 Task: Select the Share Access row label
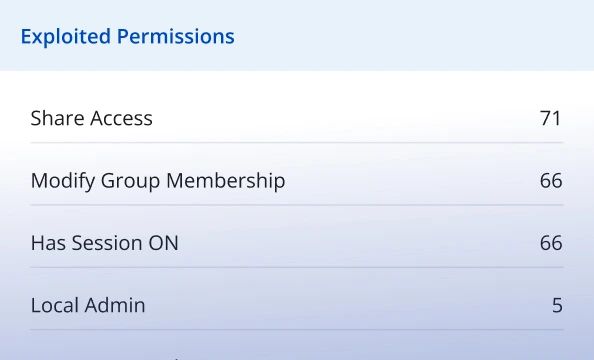pos(92,118)
